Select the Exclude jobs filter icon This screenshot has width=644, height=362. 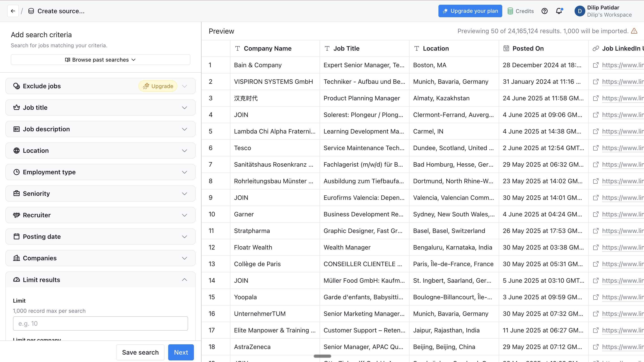(x=17, y=86)
